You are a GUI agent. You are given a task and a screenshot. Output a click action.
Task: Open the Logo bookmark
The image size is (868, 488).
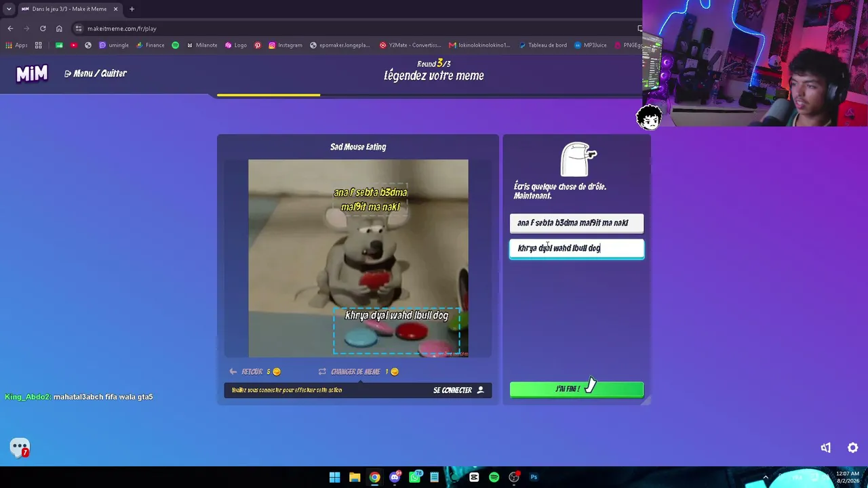pos(236,45)
